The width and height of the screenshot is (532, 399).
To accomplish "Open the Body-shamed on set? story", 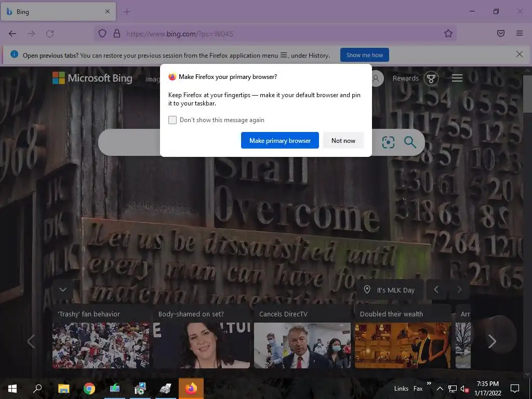I will tap(202, 336).
